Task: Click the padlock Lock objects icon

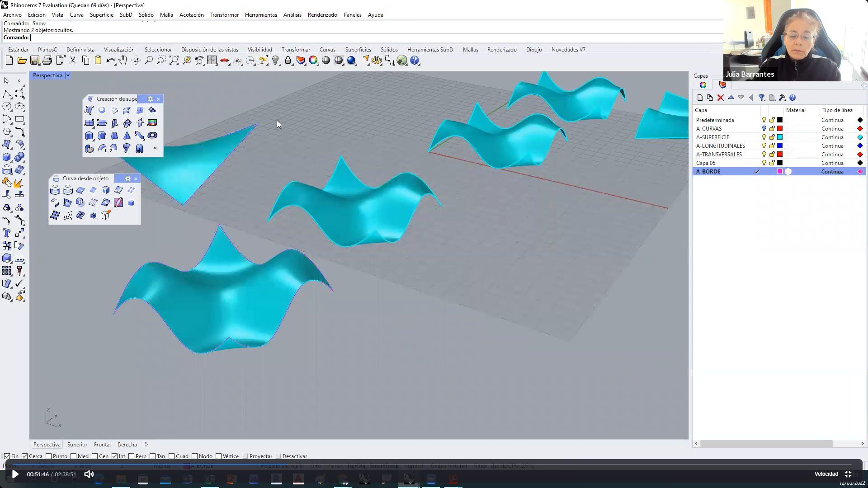Action: pos(288,61)
